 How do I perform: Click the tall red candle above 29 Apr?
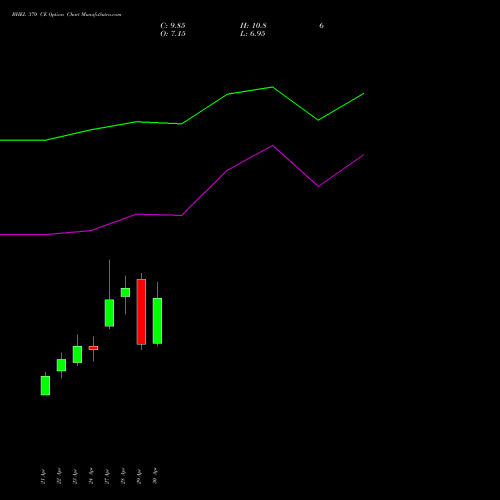click(x=141, y=312)
